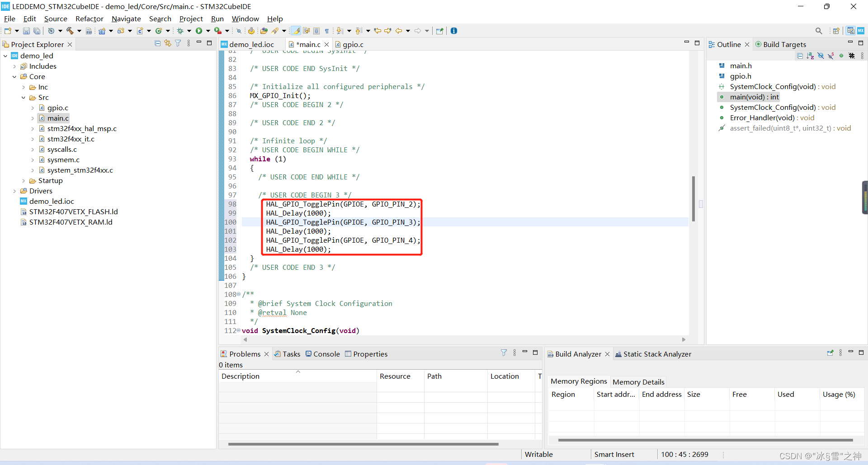Toggle Mark Occurrences highlighter button
Viewport: 868px width, 465px height.
click(296, 31)
